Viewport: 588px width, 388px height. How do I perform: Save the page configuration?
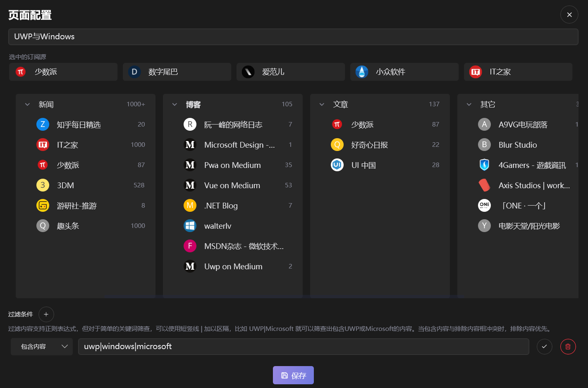(293, 375)
